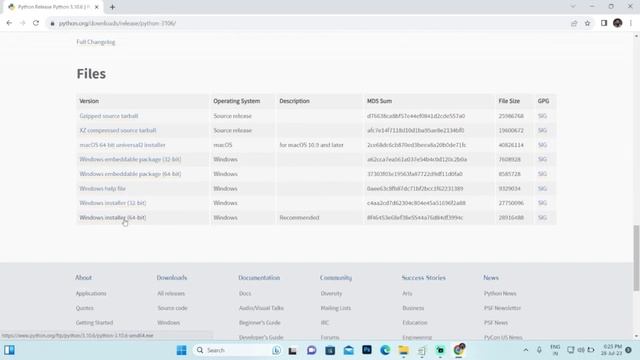
Task: Download the Windows help file
Action: point(102,189)
